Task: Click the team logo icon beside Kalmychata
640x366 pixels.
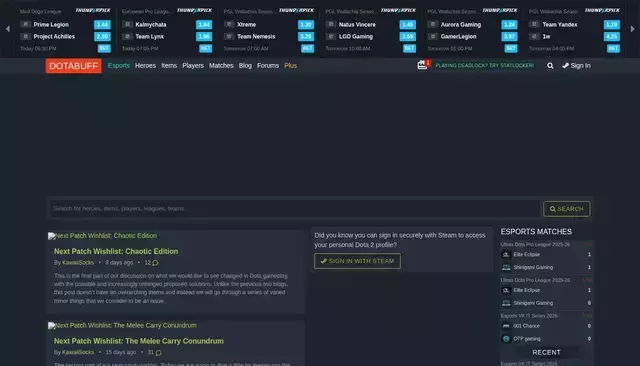Action: tap(127, 24)
